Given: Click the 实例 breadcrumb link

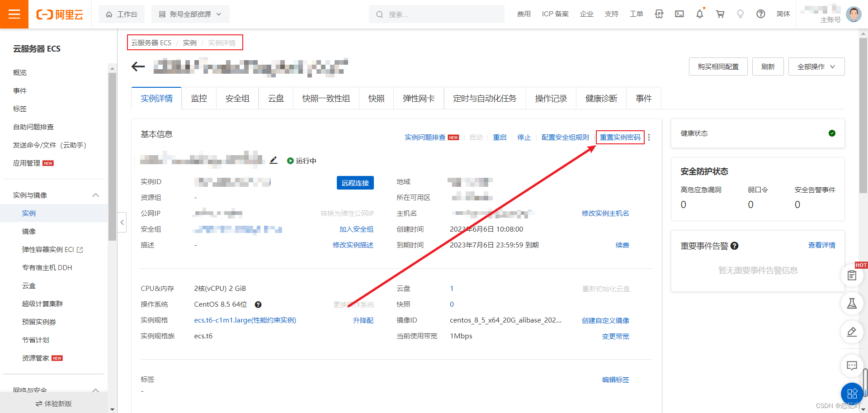Looking at the screenshot, I should pos(189,43).
